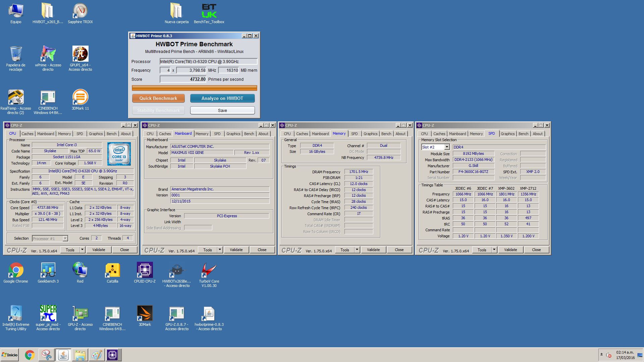The height and width of the screenshot is (362, 644).
Task: Open Tools dropdown arrow in Mainboard window
Action: coord(220,250)
